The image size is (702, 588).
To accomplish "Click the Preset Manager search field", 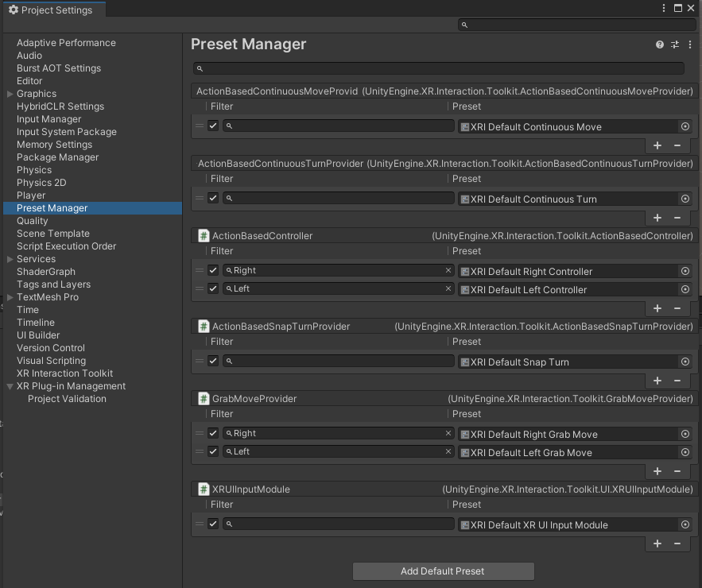I will tap(438, 69).
